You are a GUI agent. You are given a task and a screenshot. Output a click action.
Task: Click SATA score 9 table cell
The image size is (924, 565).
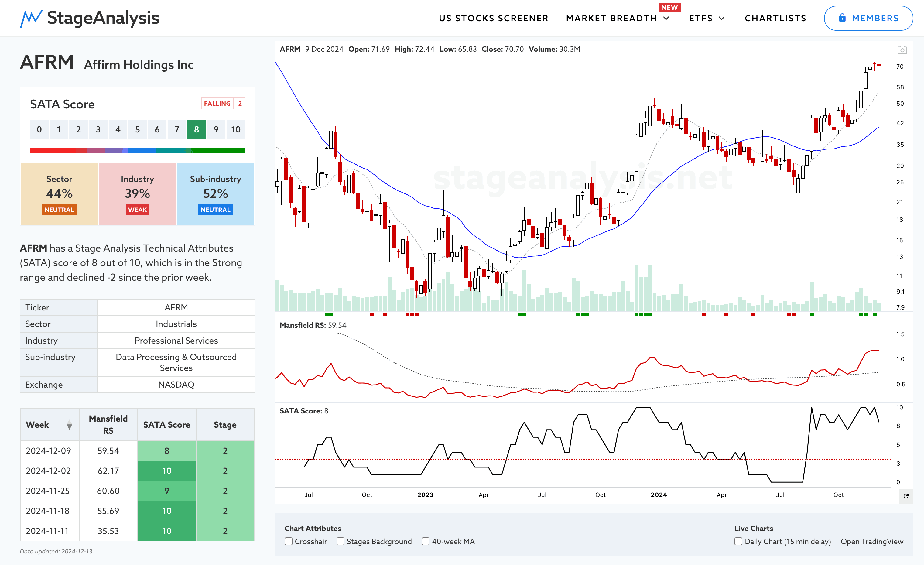[166, 491]
